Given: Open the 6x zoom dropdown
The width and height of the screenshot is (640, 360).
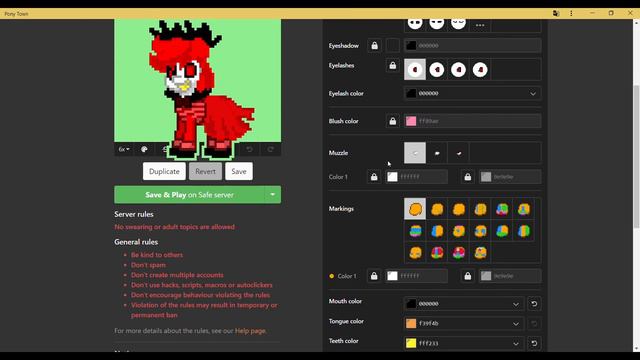Looking at the screenshot, I should tap(124, 149).
